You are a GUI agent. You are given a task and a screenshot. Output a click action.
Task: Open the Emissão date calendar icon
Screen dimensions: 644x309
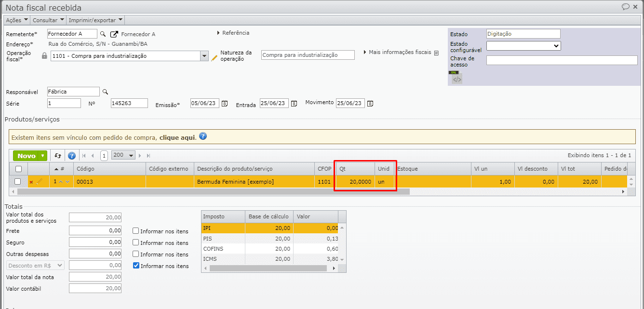pyautogui.click(x=224, y=104)
